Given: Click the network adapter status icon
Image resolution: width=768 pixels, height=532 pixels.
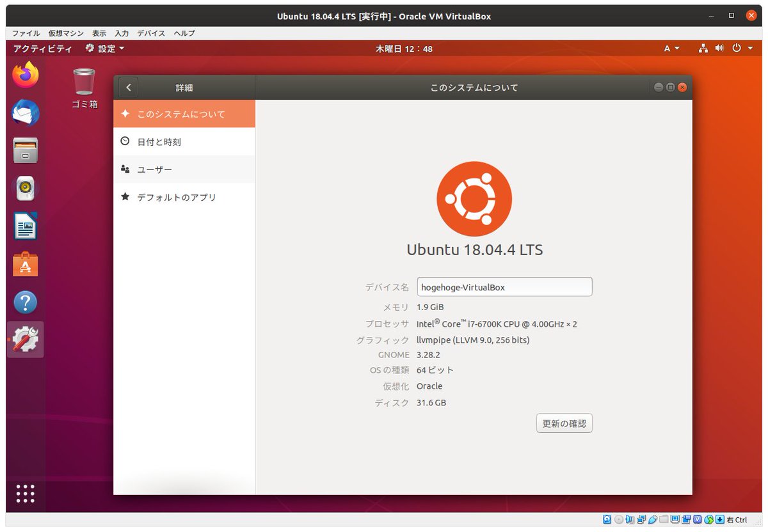Looking at the screenshot, I should coord(641,519).
